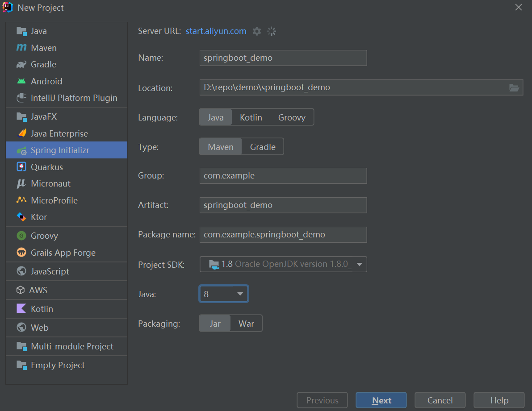
Task: Click the Grails App Forge icon
Action: pyautogui.click(x=21, y=253)
